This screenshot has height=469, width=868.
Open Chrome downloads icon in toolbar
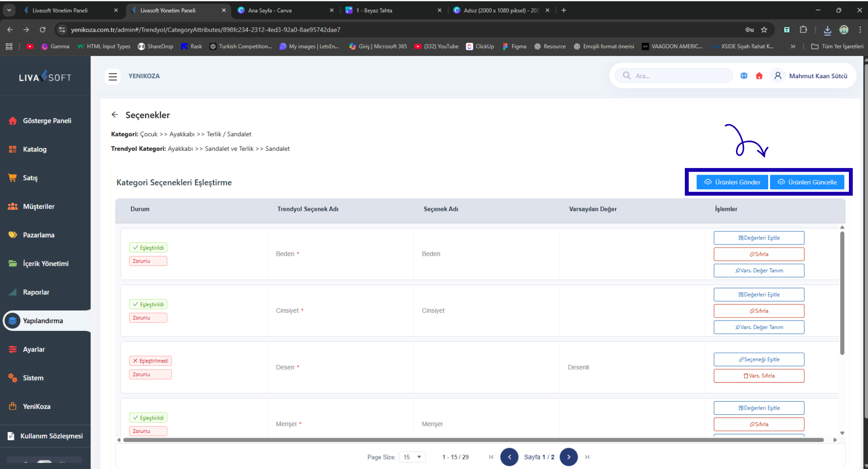pyautogui.click(x=827, y=30)
